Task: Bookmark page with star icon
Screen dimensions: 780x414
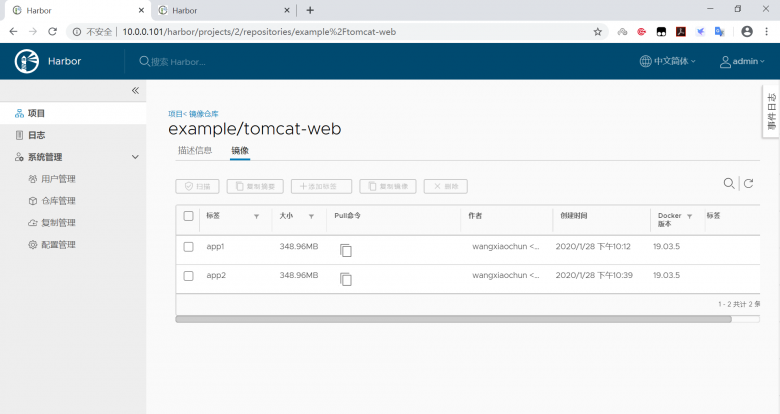Action: (597, 32)
